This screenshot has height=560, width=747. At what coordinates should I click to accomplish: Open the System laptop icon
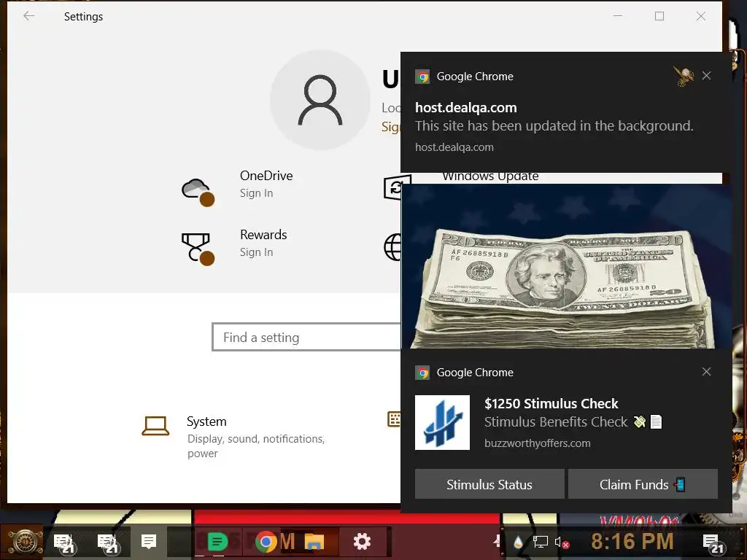point(155,426)
